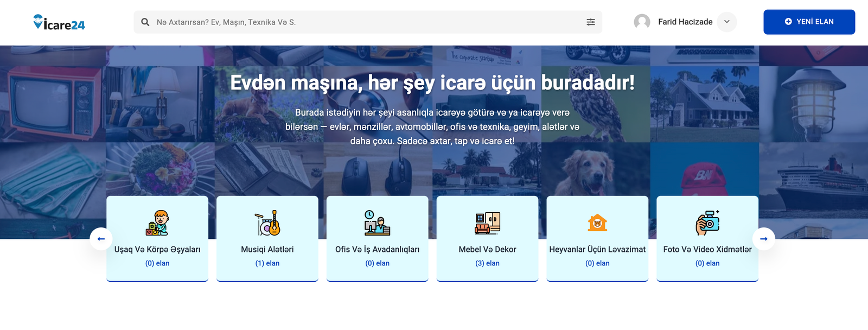The image size is (868, 330).
Task: Click the Foto Və Video camera icon
Action: [x=707, y=223]
